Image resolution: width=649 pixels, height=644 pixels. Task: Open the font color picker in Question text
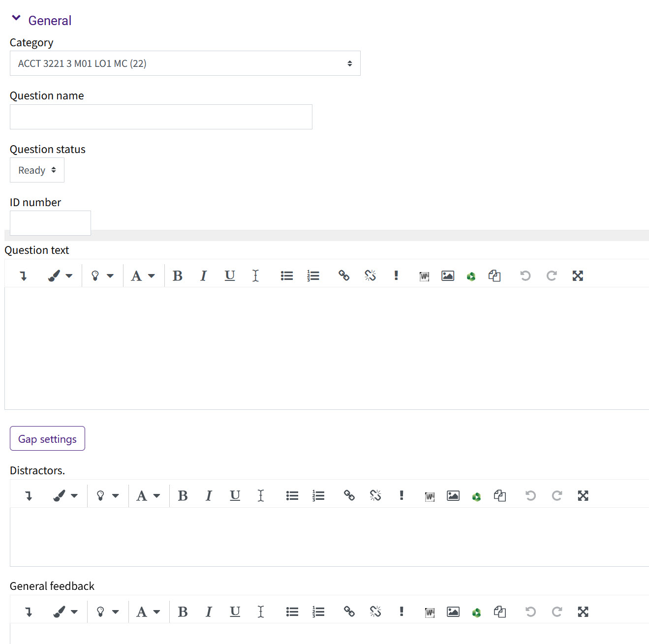click(59, 276)
